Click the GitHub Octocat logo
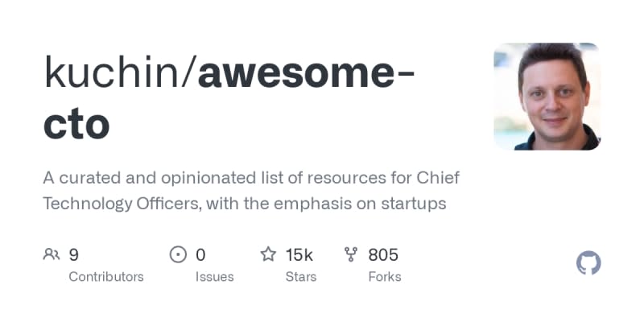Screen dimensions: 644x322 [x=589, y=263]
